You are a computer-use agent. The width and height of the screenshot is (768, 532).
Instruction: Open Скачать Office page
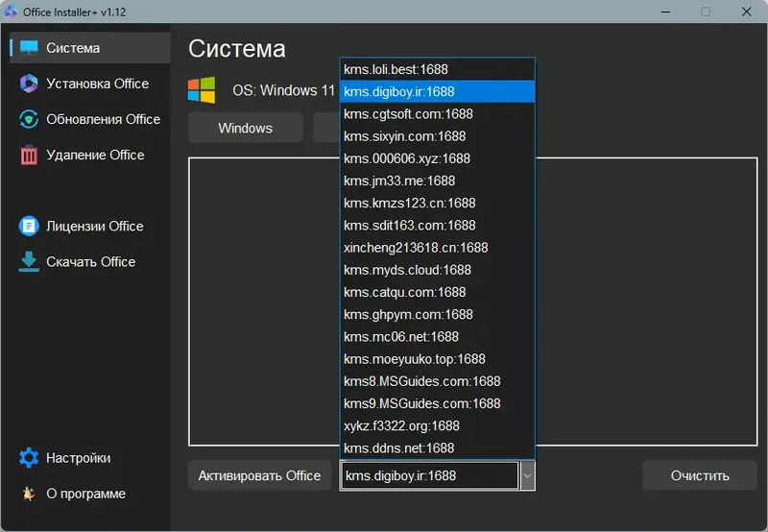[x=90, y=261]
